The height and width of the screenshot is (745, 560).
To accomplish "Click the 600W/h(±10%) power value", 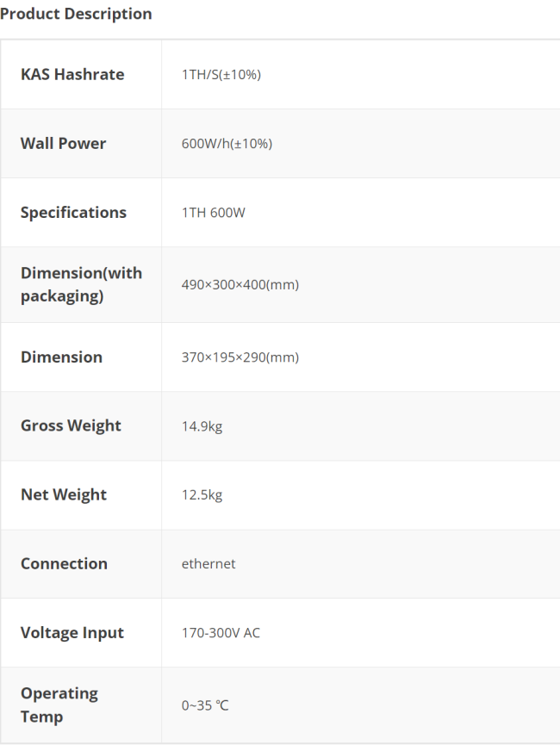I will coord(227,144).
